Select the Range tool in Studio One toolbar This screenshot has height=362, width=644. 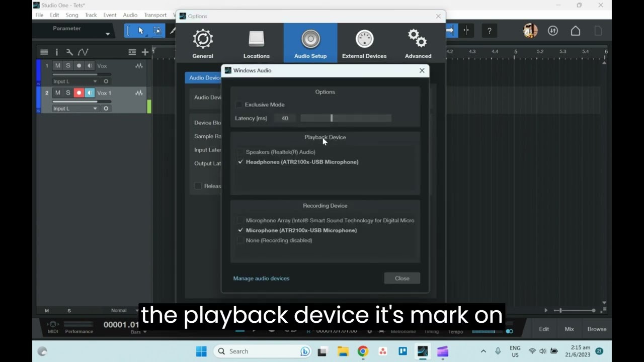157,31
